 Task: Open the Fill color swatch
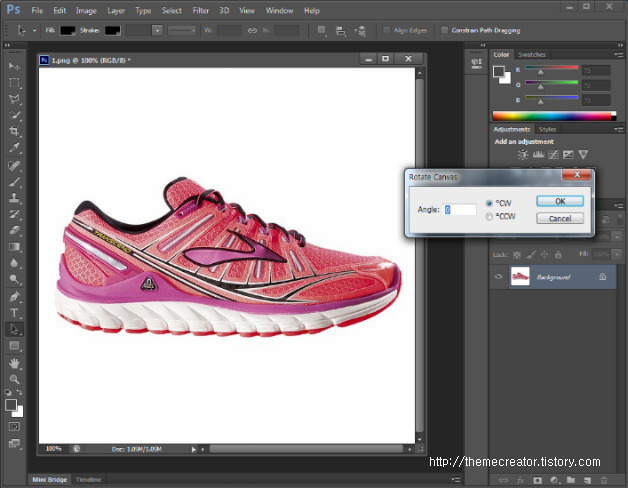[67, 30]
